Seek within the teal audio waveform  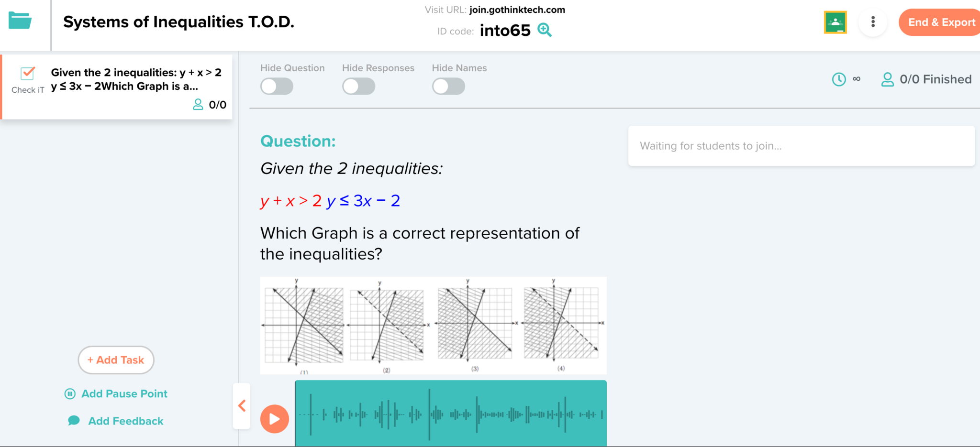[x=450, y=414]
